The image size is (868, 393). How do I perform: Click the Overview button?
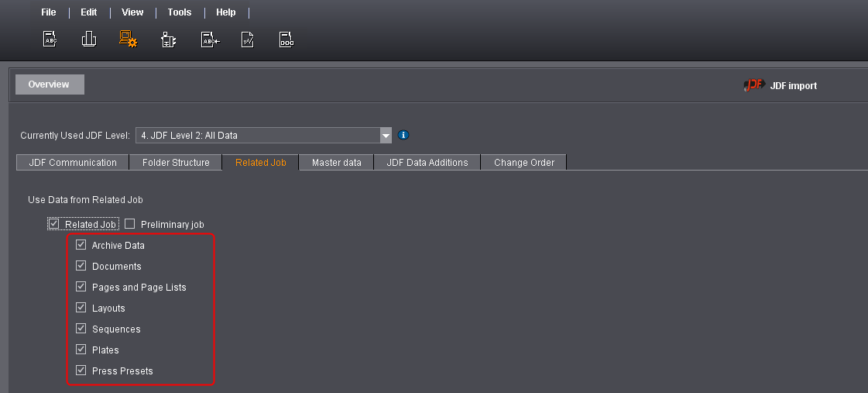point(49,84)
